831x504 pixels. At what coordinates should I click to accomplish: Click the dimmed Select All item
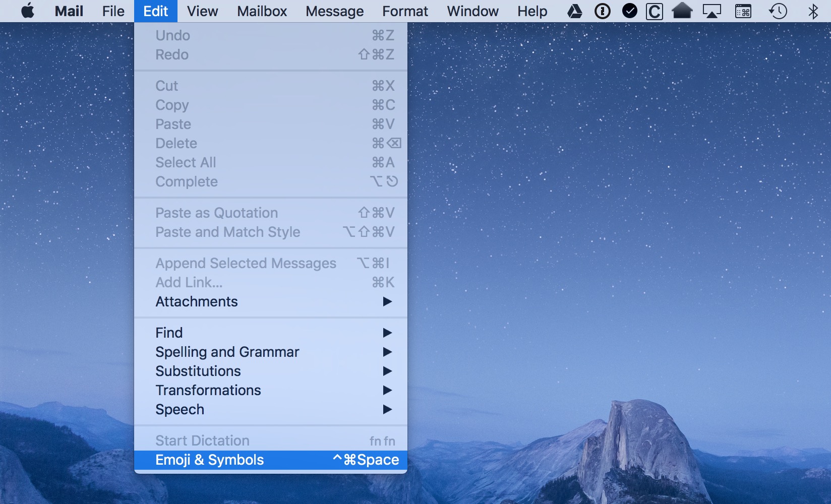(271, 162)
